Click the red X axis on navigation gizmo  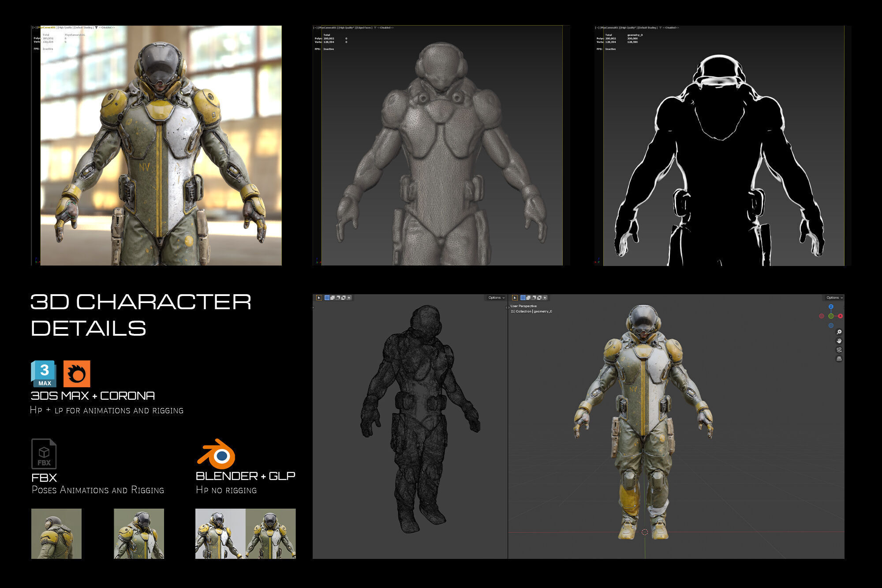point(840,316)
